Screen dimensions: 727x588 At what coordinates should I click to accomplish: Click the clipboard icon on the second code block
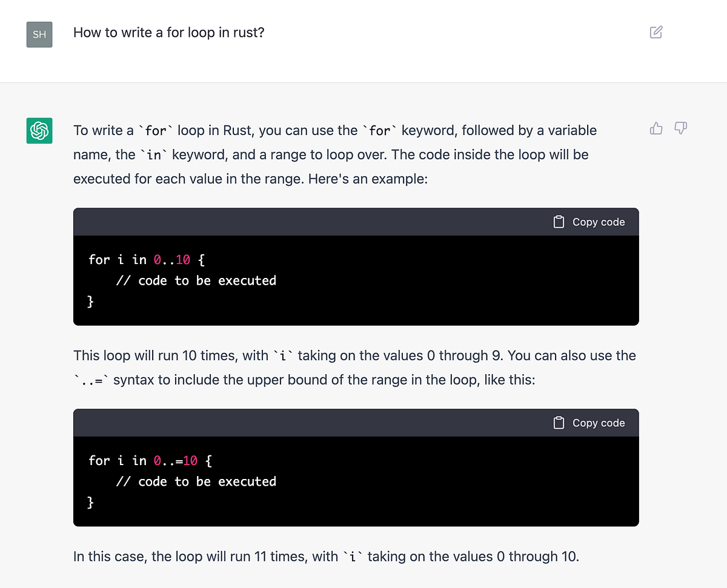coord(558,423)
